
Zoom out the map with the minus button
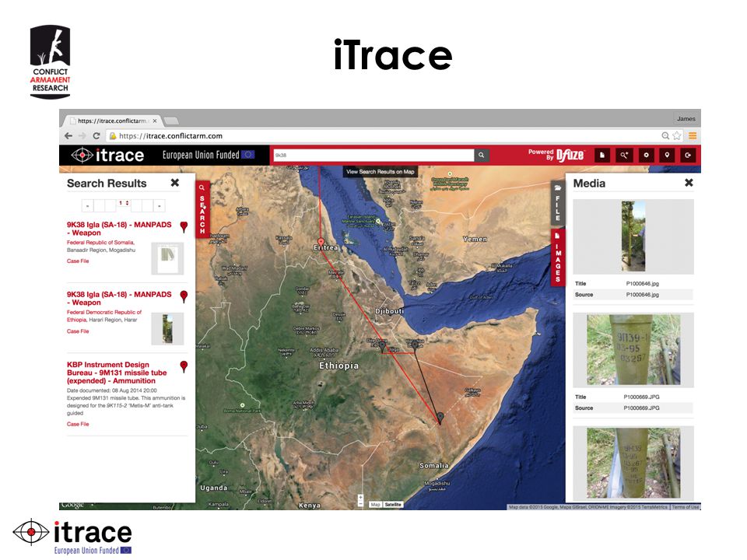coord(360,503)
